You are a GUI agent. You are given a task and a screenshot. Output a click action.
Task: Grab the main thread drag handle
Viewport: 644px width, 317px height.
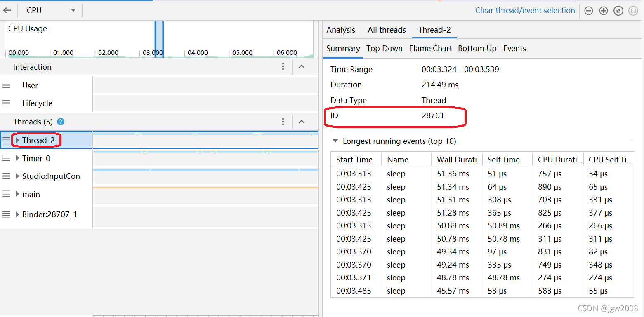[6, 194]
